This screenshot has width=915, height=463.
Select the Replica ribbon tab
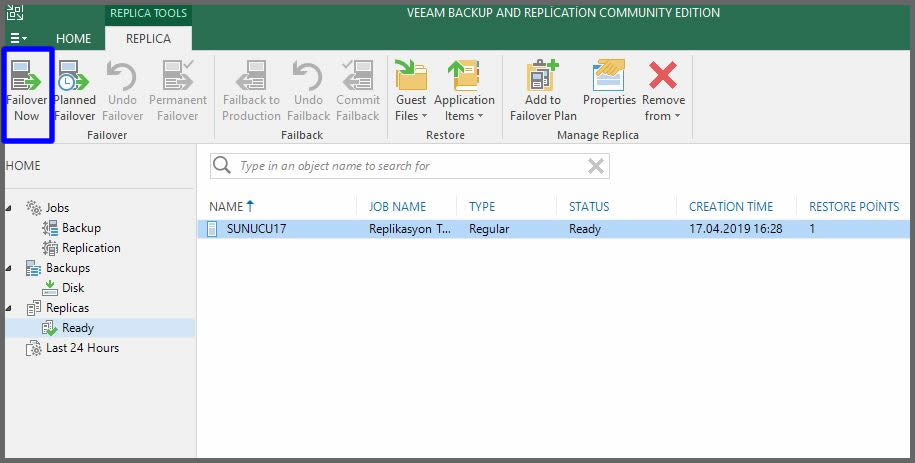click(x=148, y=39)
